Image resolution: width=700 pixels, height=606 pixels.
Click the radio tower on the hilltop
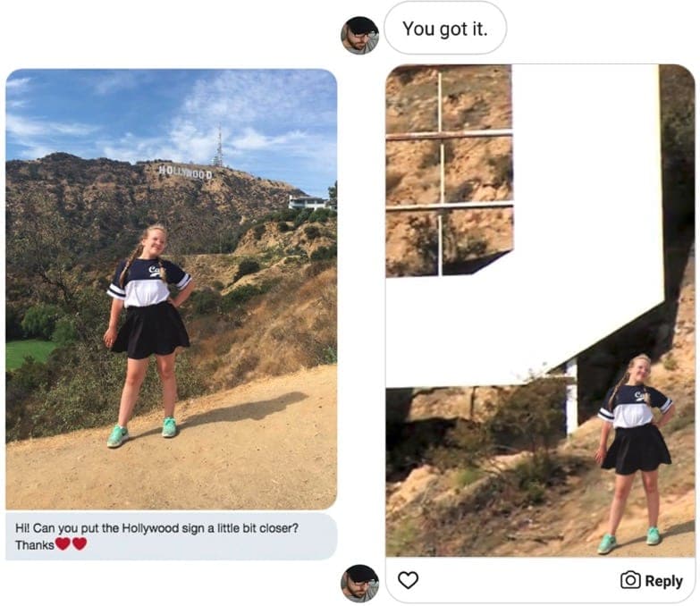pyautogui.click(x=218, y=147)
